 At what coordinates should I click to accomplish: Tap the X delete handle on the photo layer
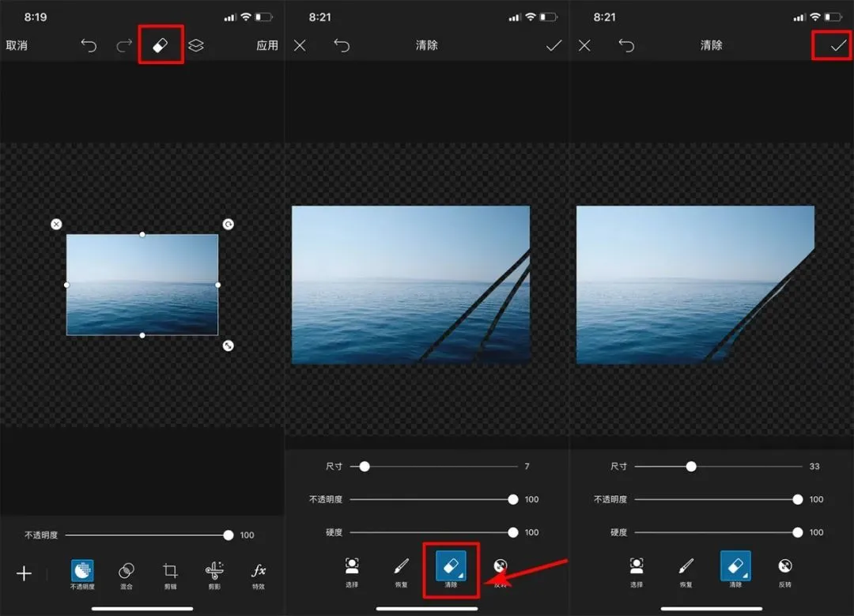point(56,225)
